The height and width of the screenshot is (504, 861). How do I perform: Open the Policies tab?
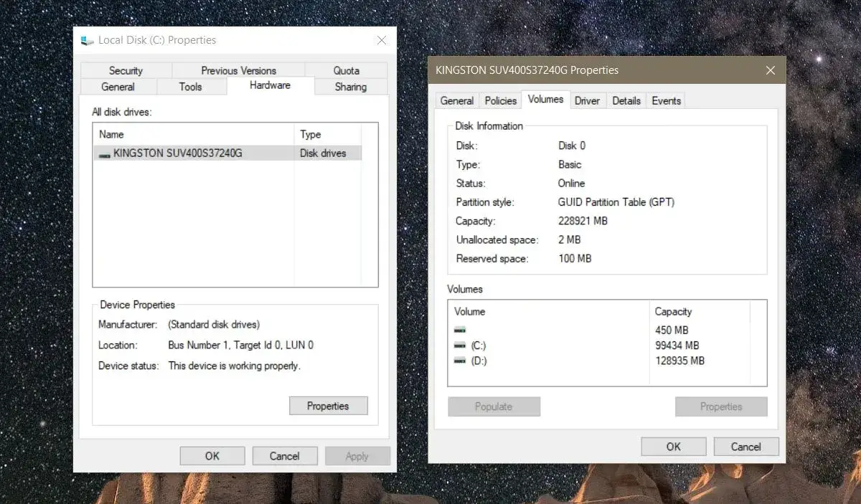pos(499,100)
